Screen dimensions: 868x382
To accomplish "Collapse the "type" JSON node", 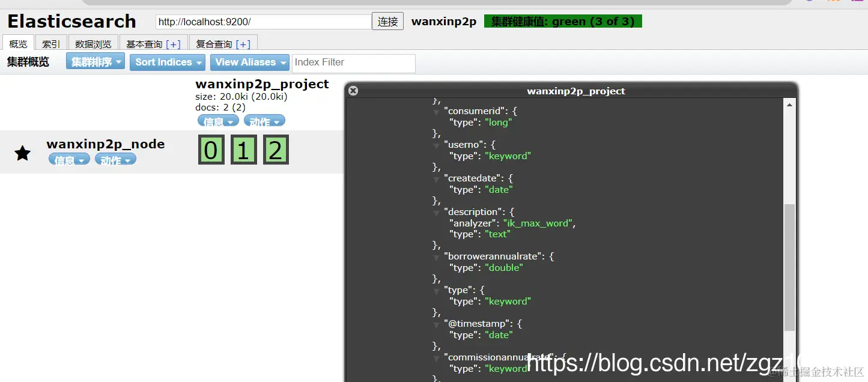I will (437, 291).
